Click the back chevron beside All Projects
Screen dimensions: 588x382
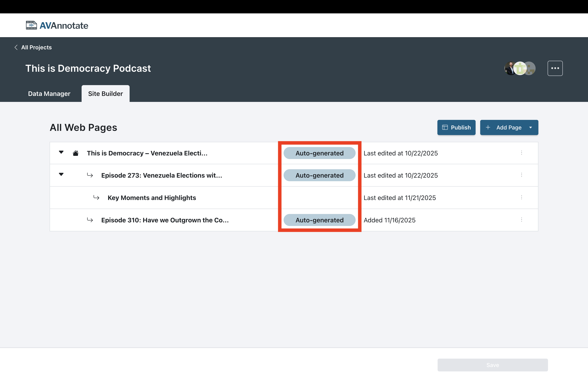[x=16, y=47]
